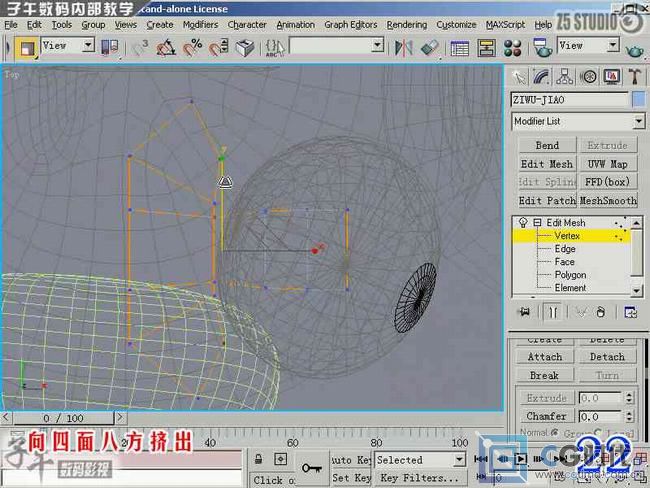Screen dimensions: 650x488
Task: Click the MeshSmooth modifier button
Action: click(607, 200)
